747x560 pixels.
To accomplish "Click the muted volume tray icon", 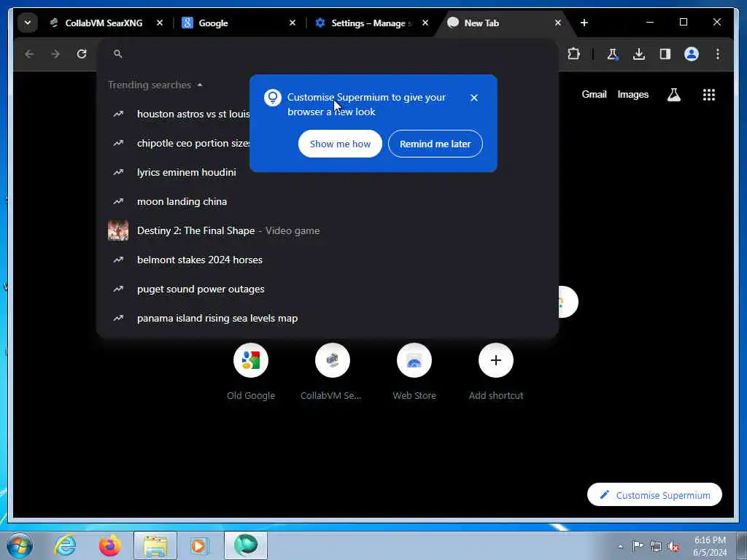I will 673,546.
